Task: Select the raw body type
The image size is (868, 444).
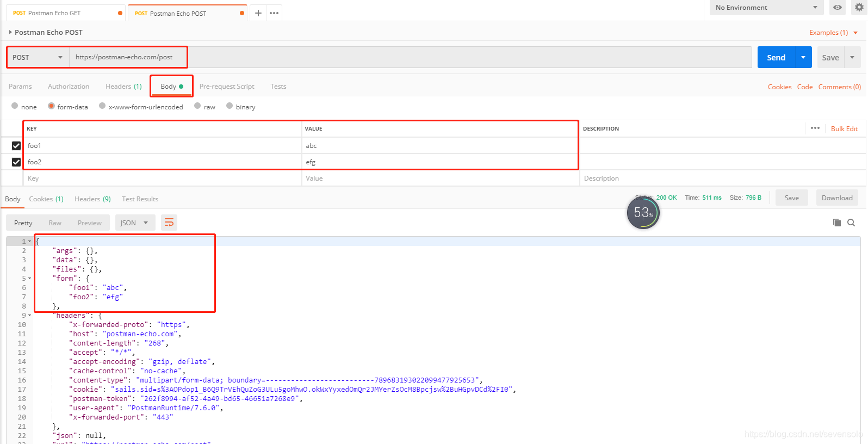Action: coord(197,106)
